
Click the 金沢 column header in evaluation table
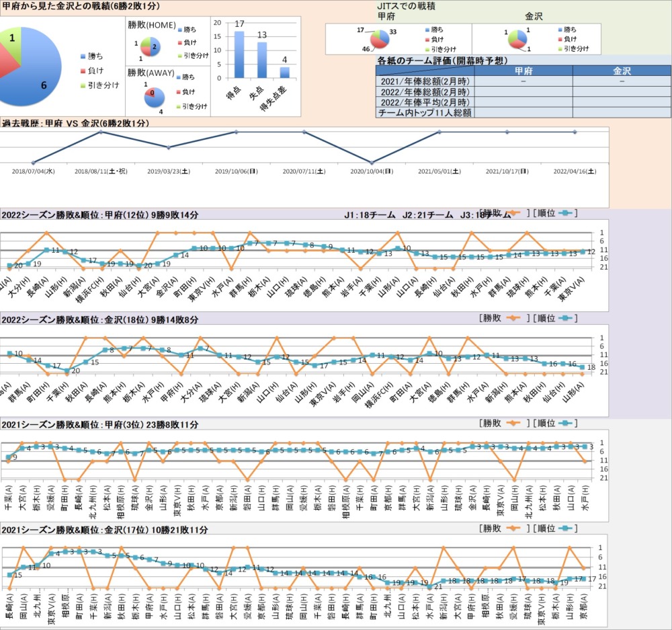click(622, 71)
